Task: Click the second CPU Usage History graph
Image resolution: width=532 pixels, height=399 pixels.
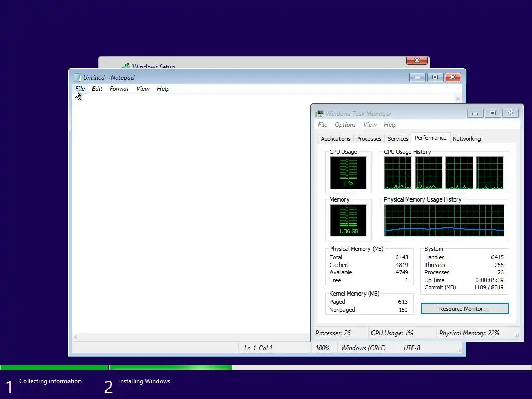Action: [x=429, y=172]
